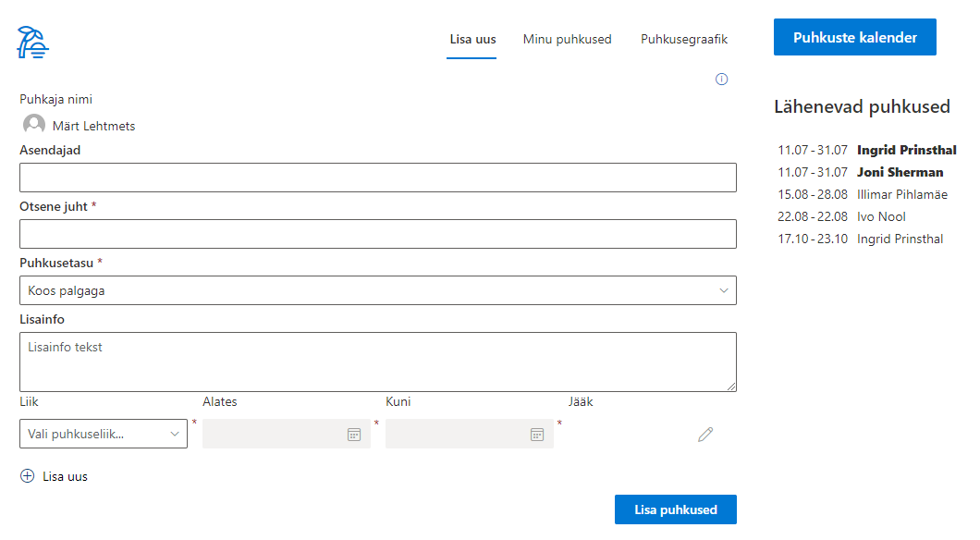Open the Alates date calendar icon
The width and height of the screenshot is (980, 540).
(354, 435)
